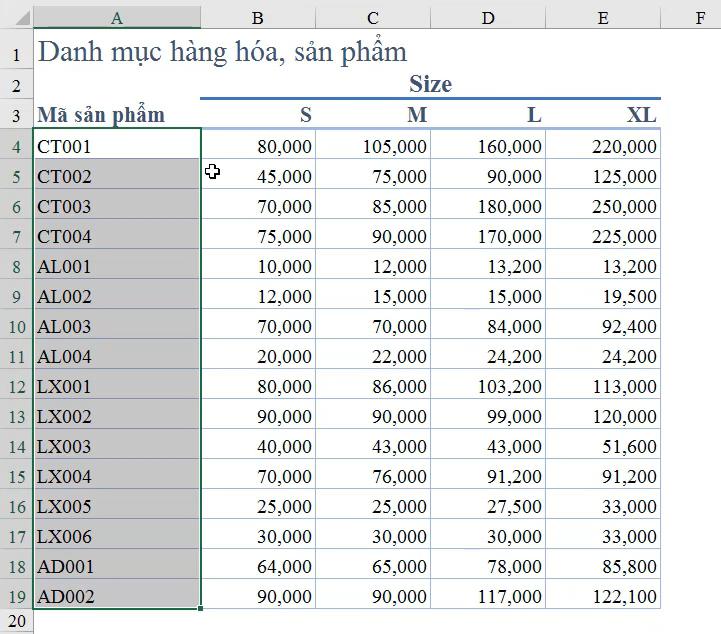
Task: Select cell CT003
Action: 117,206
